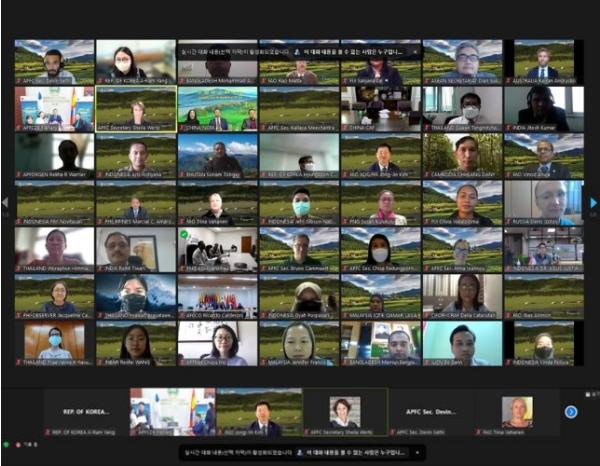Select the RUSSIA Denis participant tile
Screen dimensions: 600x466
[543, 202]
